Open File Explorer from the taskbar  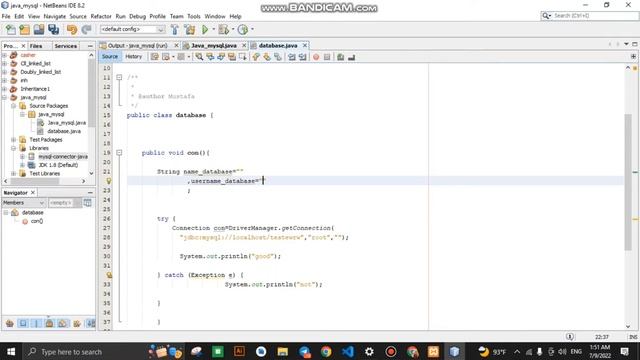coord(283,351)
